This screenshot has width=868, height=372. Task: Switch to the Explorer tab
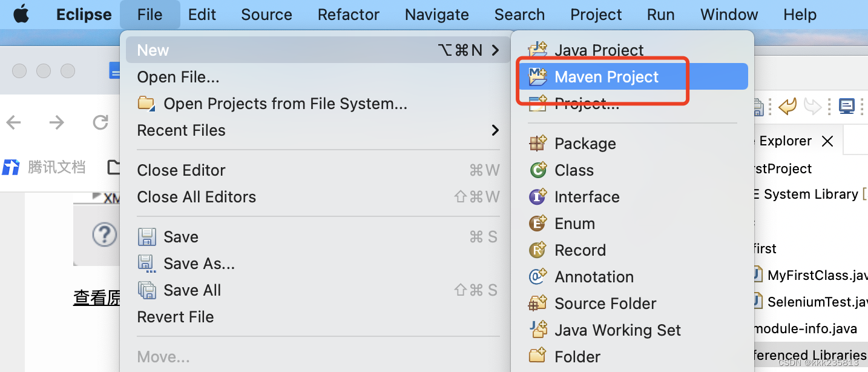click(x=784, y=141)
